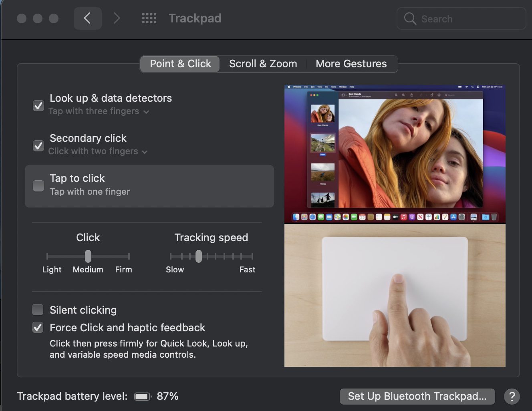Viewport: 532px width, 411px height.
Task: Click the forward navigation arrow
Action: coord(117,18)
